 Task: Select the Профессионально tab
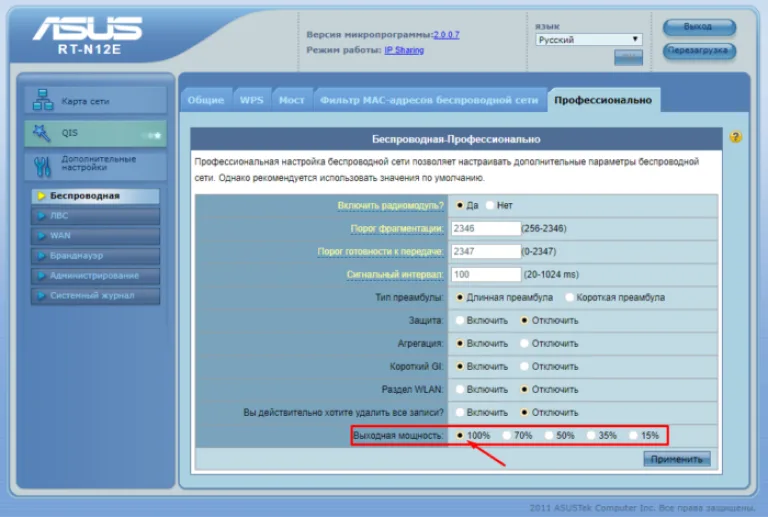[x=603, y=100]
